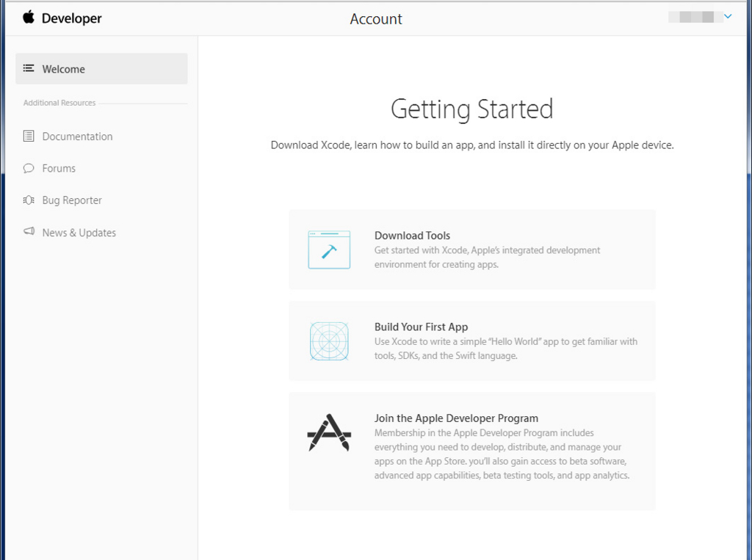This screenshot has width=752, height=560.
Task: Open News & Updates in sidebar
Action: (79, 233)
